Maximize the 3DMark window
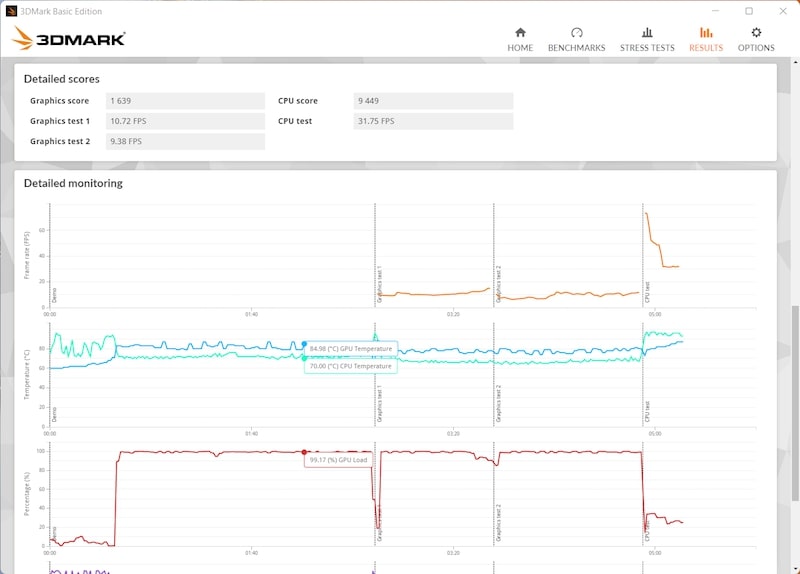 click(748, 11)
